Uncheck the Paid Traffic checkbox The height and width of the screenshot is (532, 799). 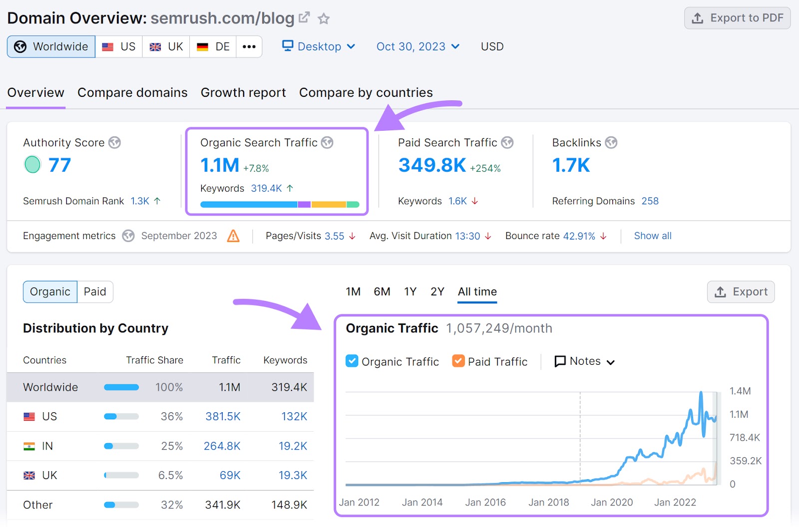pos(458,361)
